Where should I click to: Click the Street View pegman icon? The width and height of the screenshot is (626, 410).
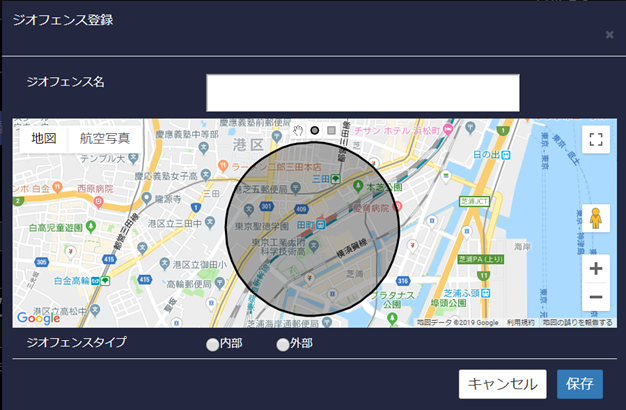pyautogui.click(x=596, y=218)
